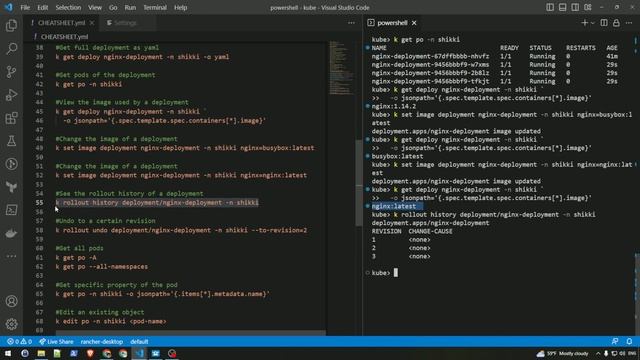Open the Terminal menu

pyautogui.click(x=155, y=7)
